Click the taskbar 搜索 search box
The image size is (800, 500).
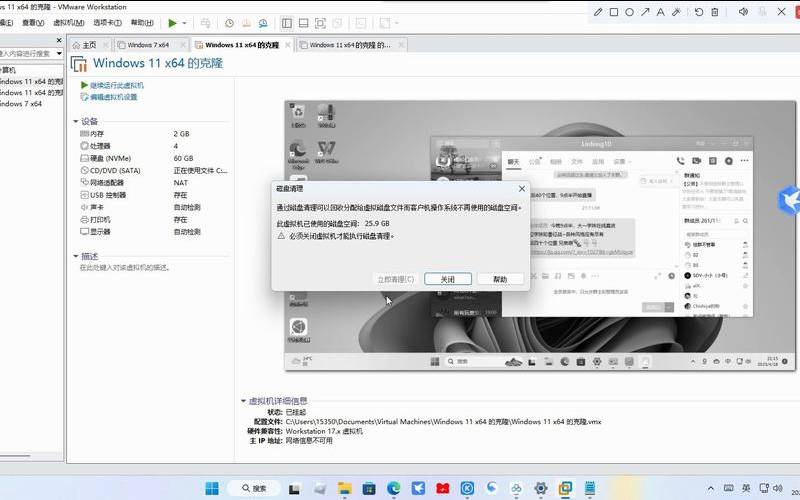coord(254,488)
